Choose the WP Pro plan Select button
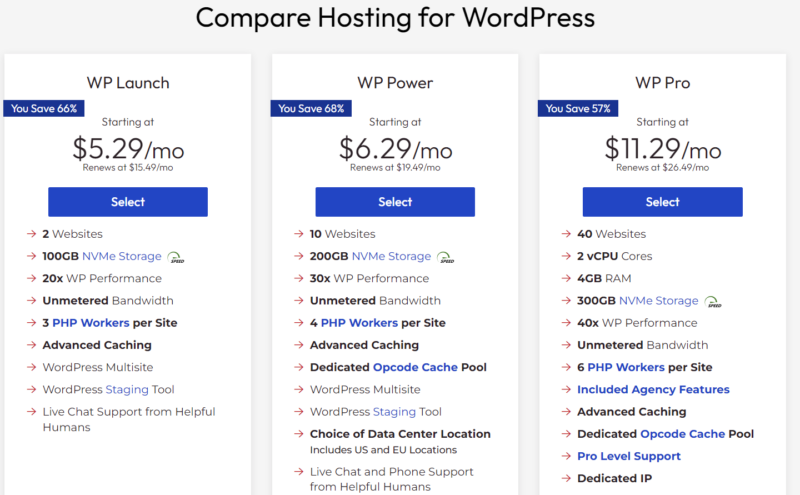 (662, 202)
